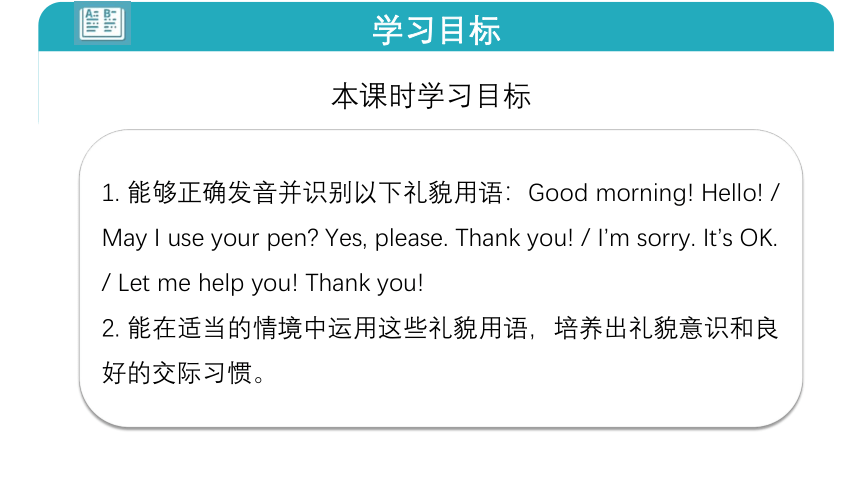Image resolution: width=860 pixels, height=484 pixels.
Task: Click the number 2. of the second objective
Action: pyautogui.click(x=111, y=329)
